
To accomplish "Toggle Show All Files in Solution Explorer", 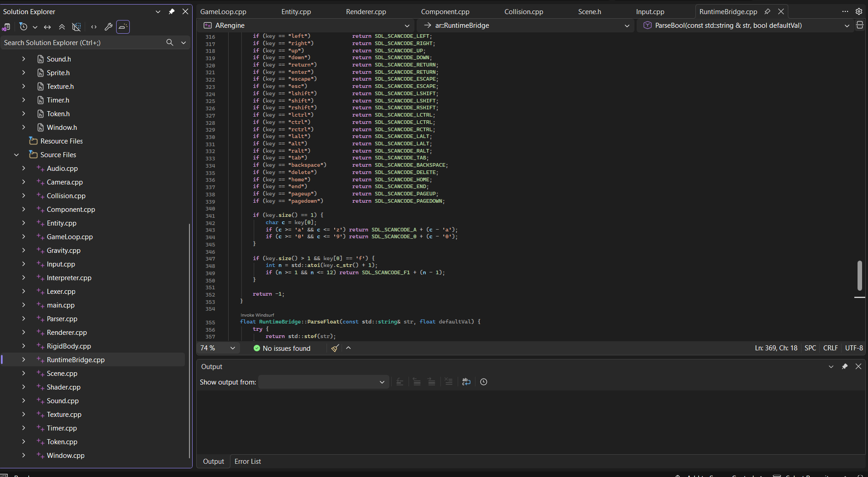I will 77,27.
